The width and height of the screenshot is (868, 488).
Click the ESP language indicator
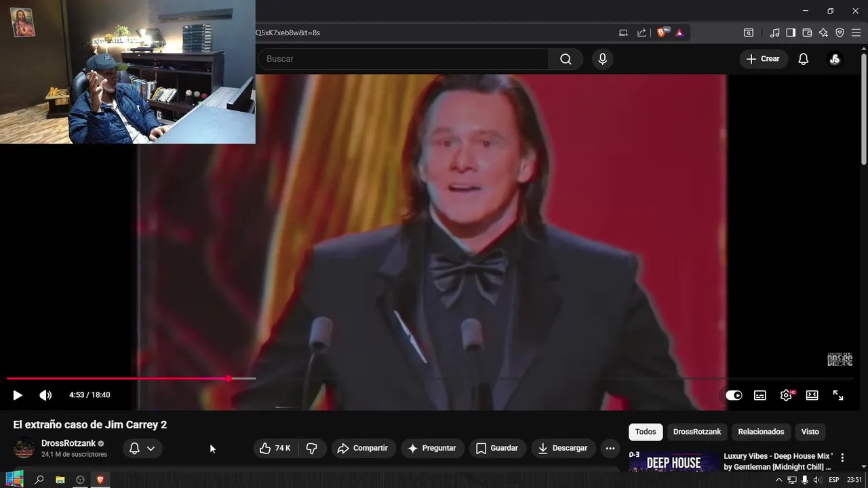click(x=833, y=480)
